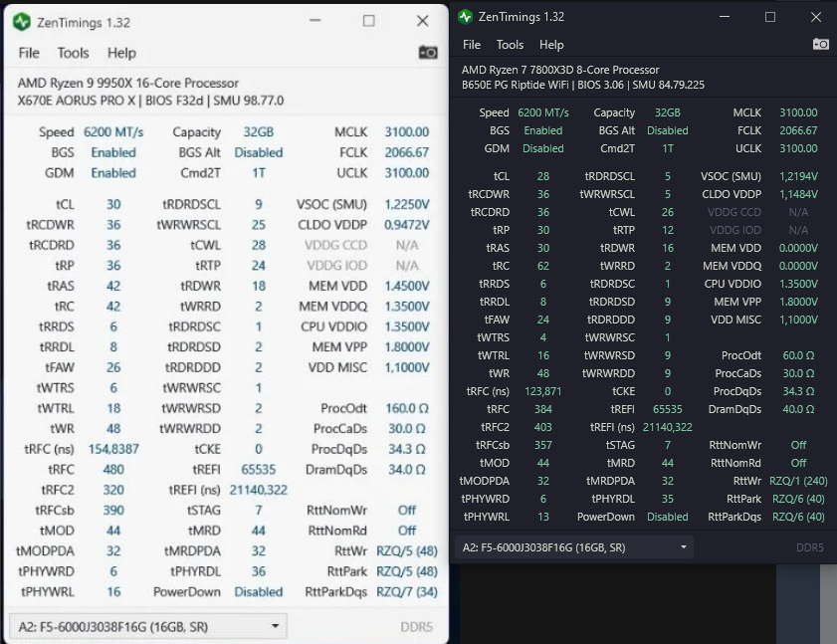Screen dimensions: 837x644
Task: Click the GDM Enabled value in light window
Action: click(x=113, y=173)
